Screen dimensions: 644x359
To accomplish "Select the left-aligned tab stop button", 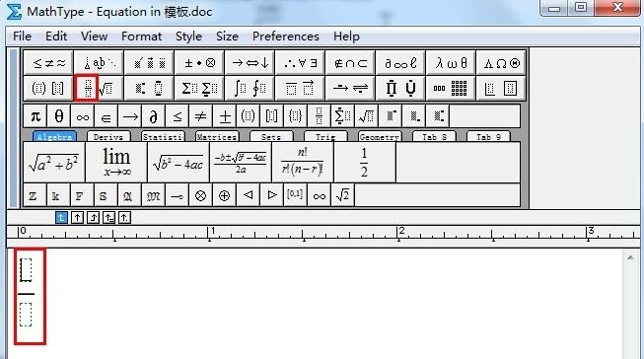I will pos(61,217).
